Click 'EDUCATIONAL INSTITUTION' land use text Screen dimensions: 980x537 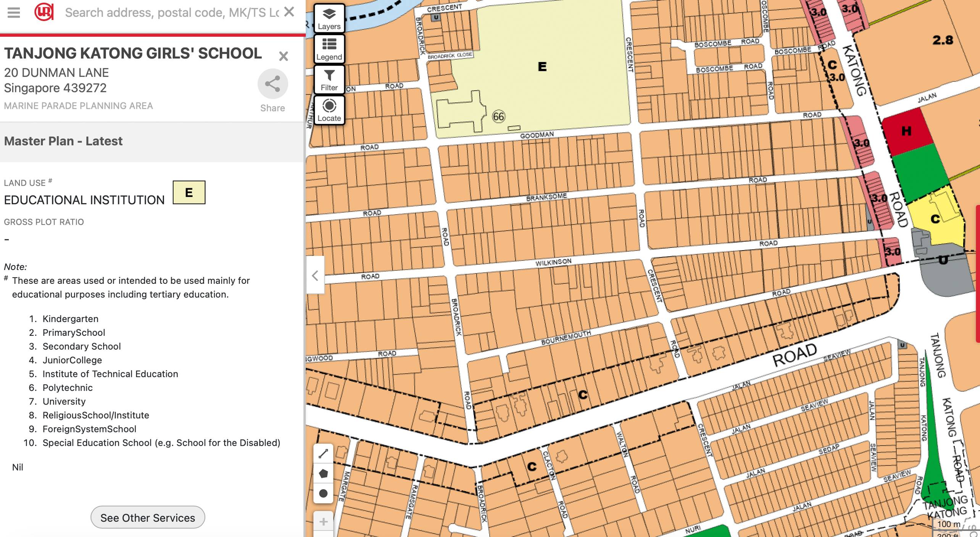point(84,200)
